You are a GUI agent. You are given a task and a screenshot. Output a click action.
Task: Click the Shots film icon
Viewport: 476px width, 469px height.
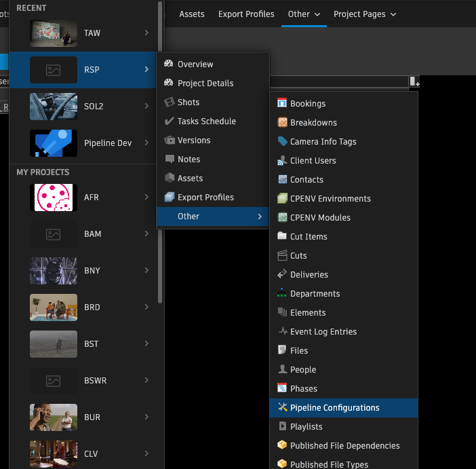170,102
